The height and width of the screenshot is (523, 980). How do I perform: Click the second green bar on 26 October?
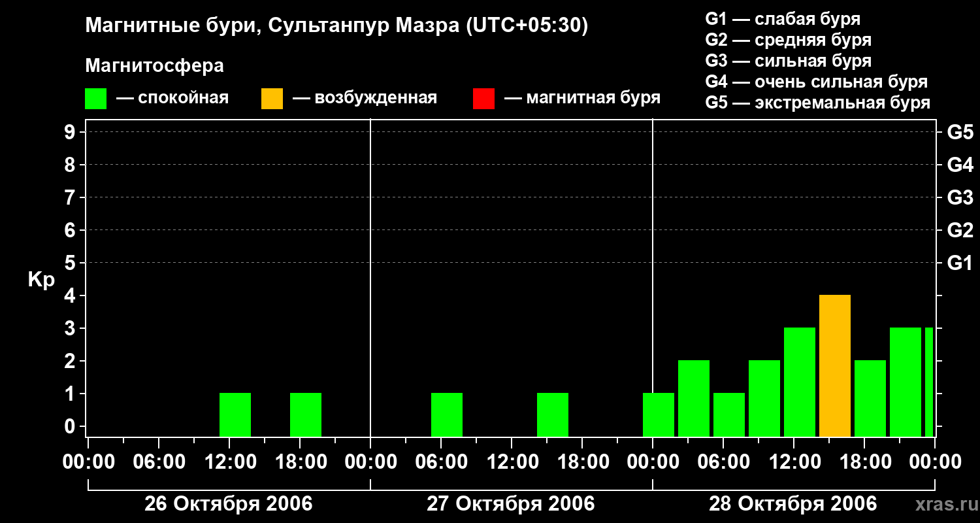click(306, 414)
